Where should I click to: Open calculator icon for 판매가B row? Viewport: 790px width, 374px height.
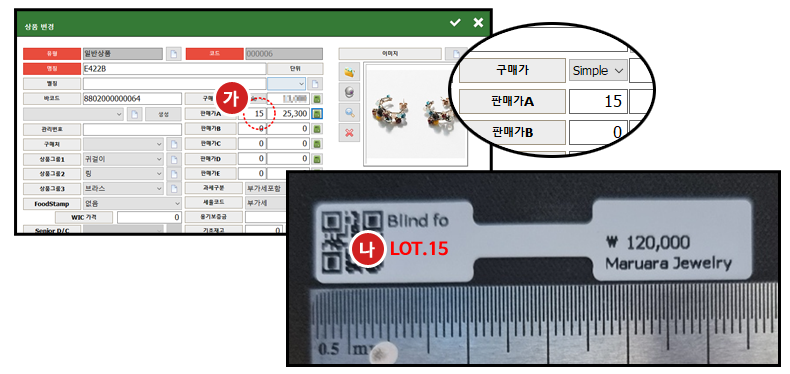[317, 129]
